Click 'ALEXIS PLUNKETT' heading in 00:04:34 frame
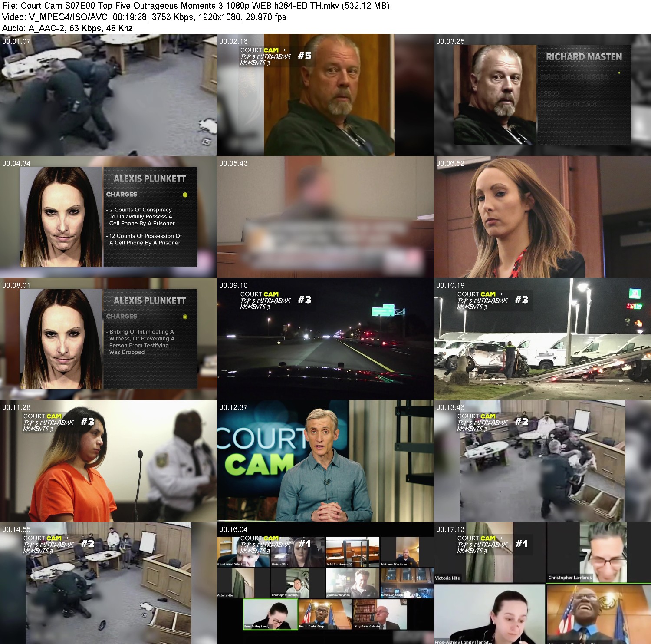Screen dimensions: 651x644 pos(150,179)
